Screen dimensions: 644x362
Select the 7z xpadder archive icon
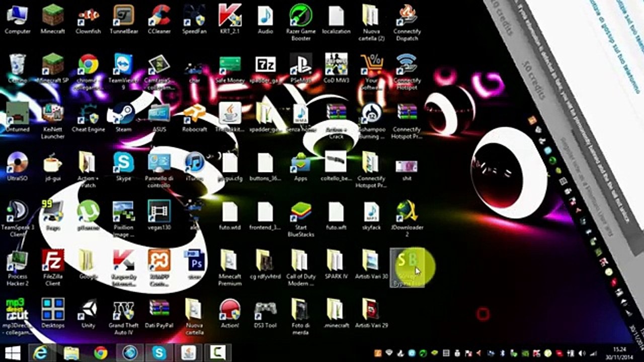(265, 68)
